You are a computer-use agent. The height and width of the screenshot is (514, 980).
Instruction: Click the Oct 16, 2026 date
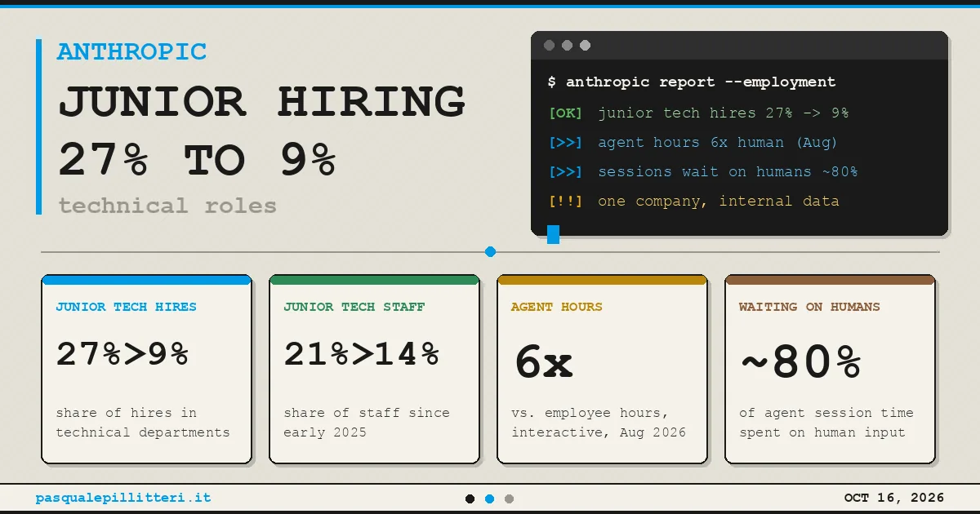pyautogui.click(x=894, y=498)
